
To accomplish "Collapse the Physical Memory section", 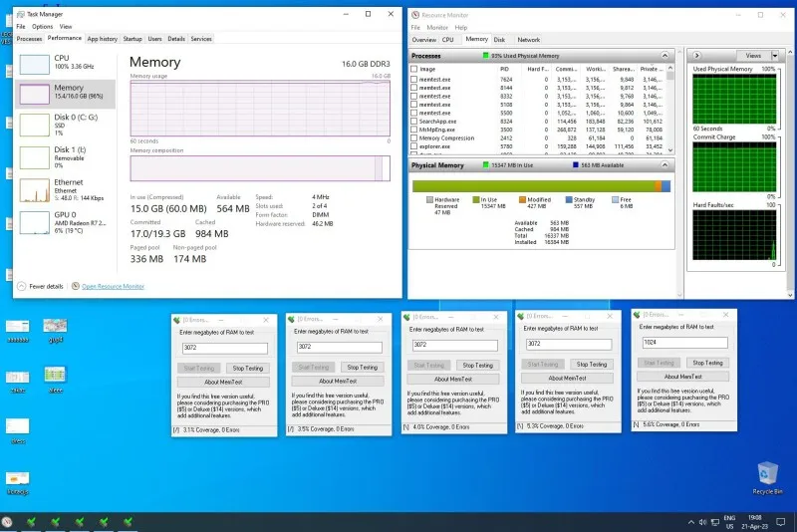I will tap(664, 165).
